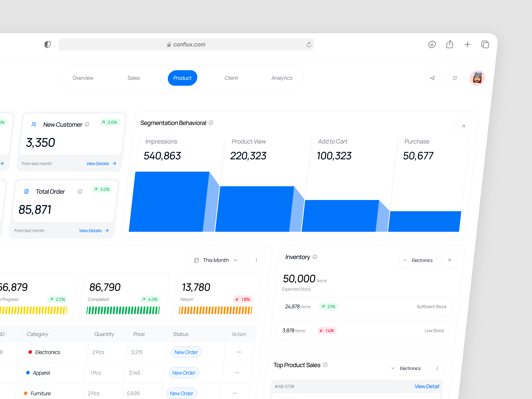
Task: Click View Detail for product #AB-5738
Action: pos(427,386)
